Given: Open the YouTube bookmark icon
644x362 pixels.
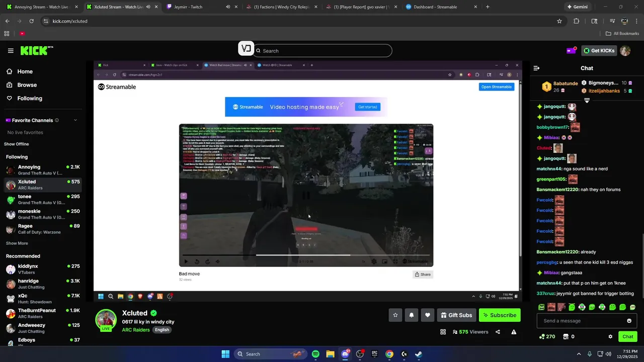Looking at the screenshot, I should point(22,34).
